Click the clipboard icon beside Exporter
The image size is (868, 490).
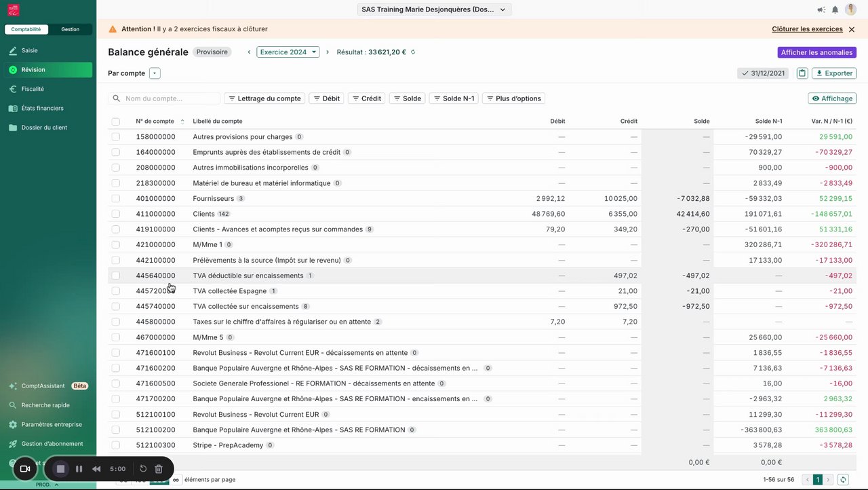pyautogui.click(x=802, y=73)
